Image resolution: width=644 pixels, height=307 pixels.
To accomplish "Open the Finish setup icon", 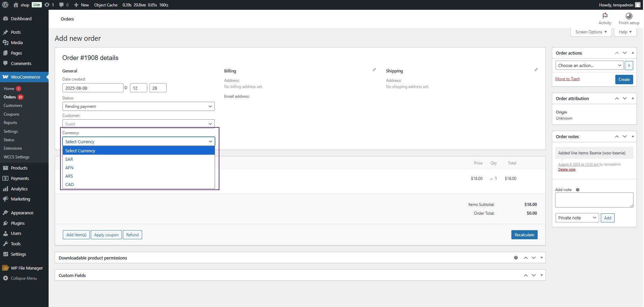I will pyautogui.click(x=629, y=16).
